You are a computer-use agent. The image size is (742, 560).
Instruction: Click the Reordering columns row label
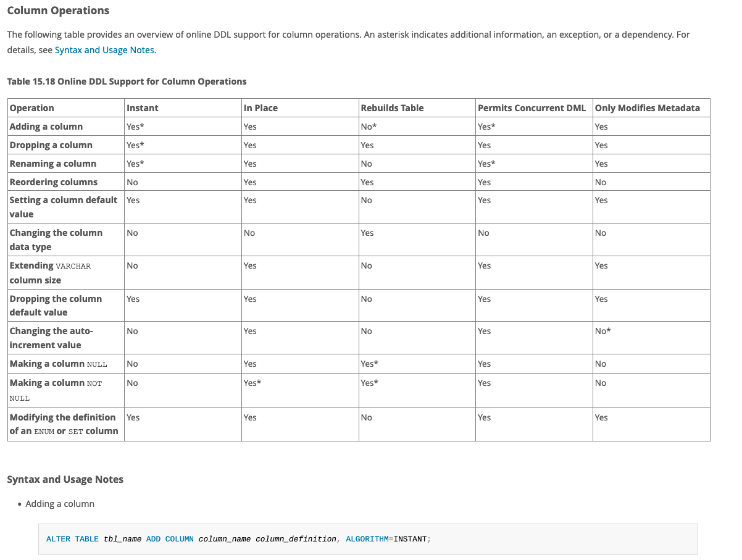pos(54,182)
